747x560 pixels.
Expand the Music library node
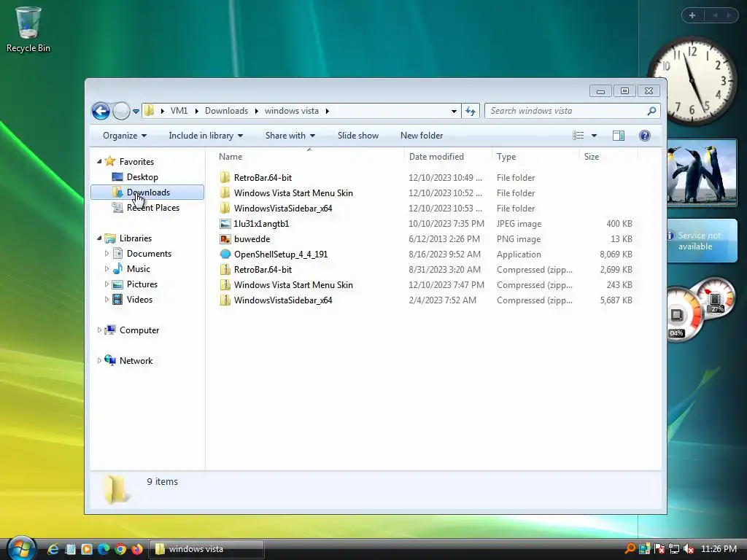pos(107,268)
